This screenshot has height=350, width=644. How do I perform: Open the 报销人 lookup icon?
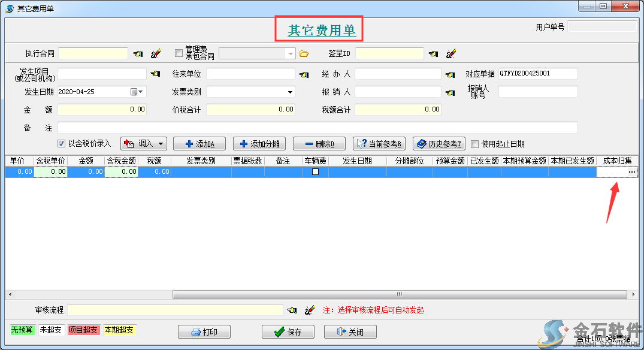(x=450, y=91)
